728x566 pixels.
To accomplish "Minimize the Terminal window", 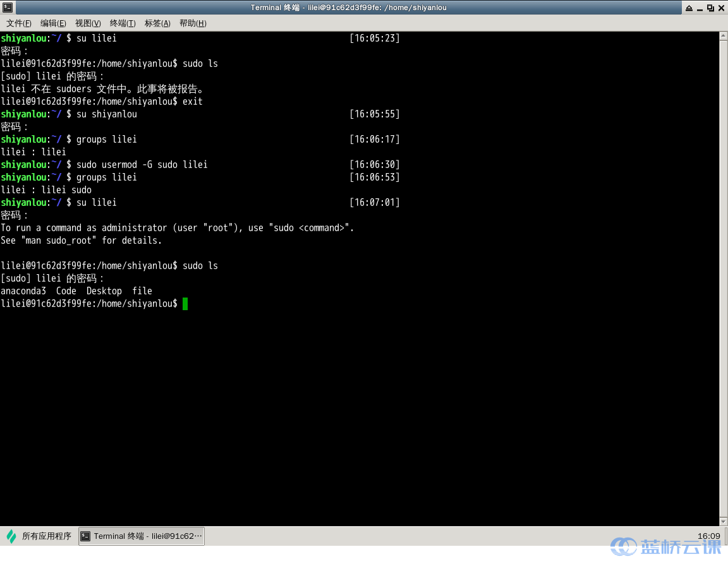I will (x=700, y=8).
